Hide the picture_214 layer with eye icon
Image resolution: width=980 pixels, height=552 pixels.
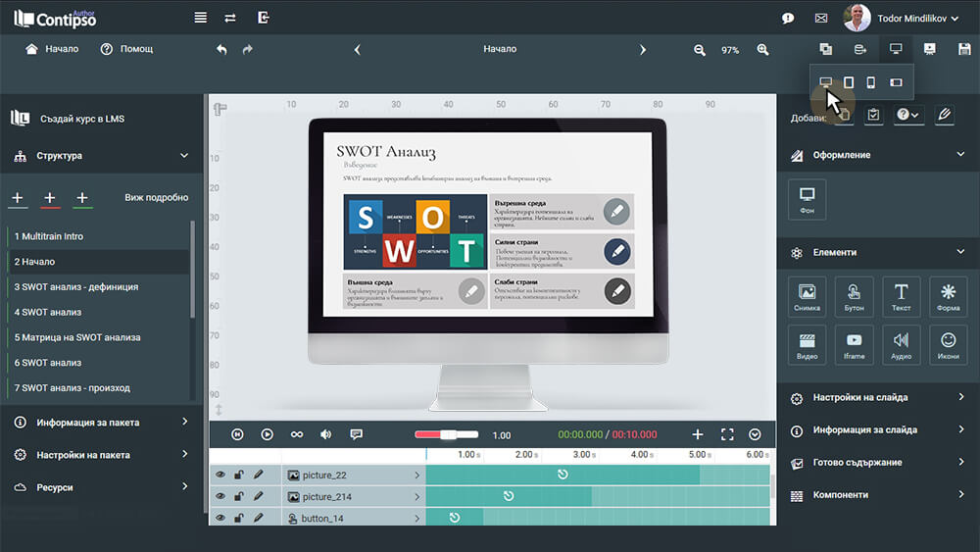[220, 496]
